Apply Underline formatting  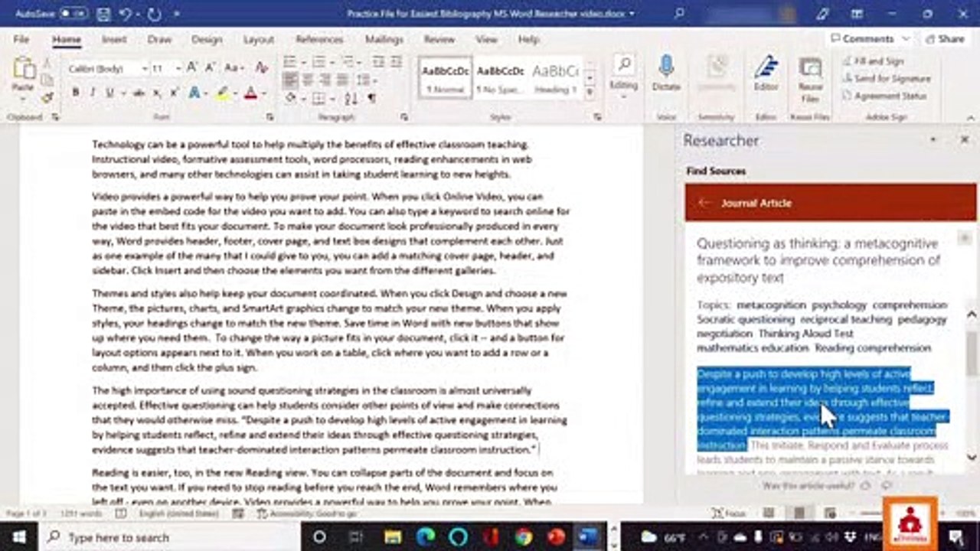click(x=109, y=93)
